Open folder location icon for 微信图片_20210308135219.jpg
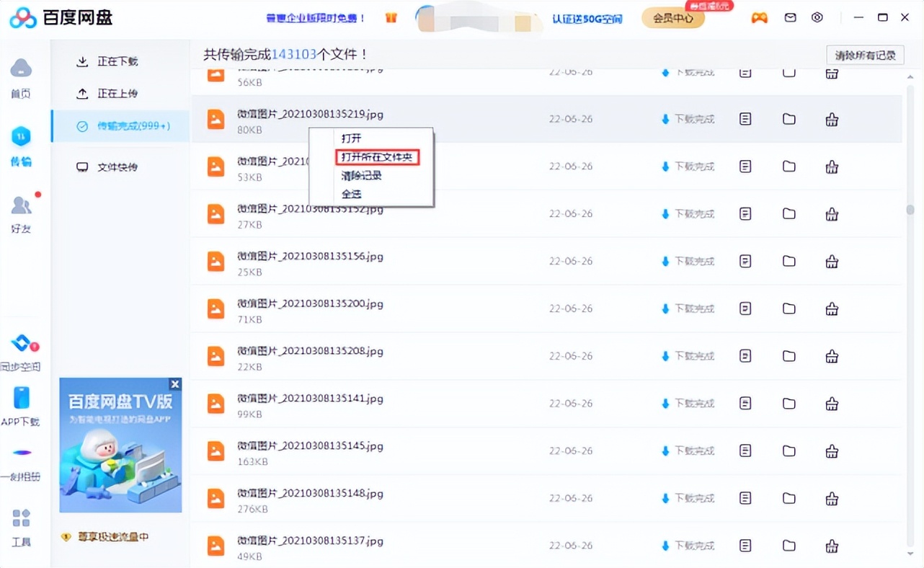This screenshot has height=568, width=924. [x=788, y=119]
